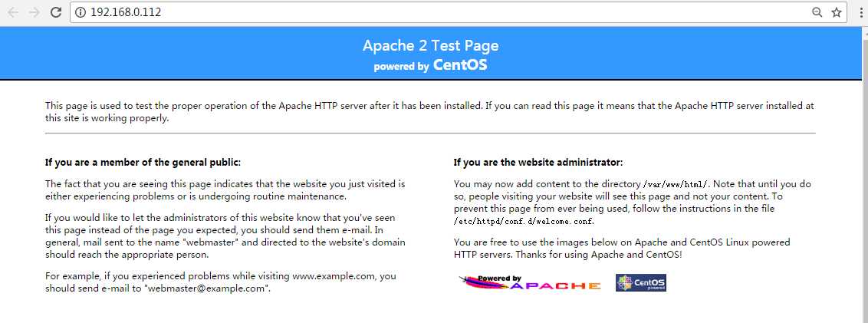Click the address bar showing 192.168.0.112

[x=459, y=12]
